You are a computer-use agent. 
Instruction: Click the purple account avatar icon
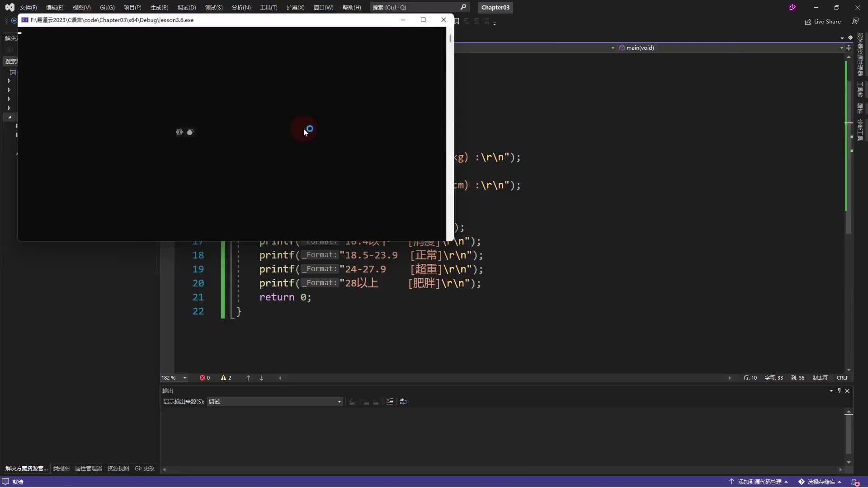[792, 7]
